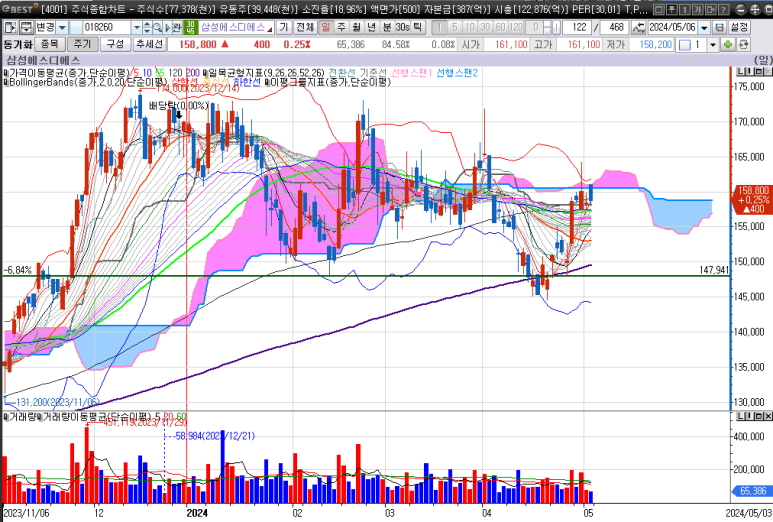Choose the 10 interval button
The height and width of the screenshot is (522, 773).
(470, 27)
